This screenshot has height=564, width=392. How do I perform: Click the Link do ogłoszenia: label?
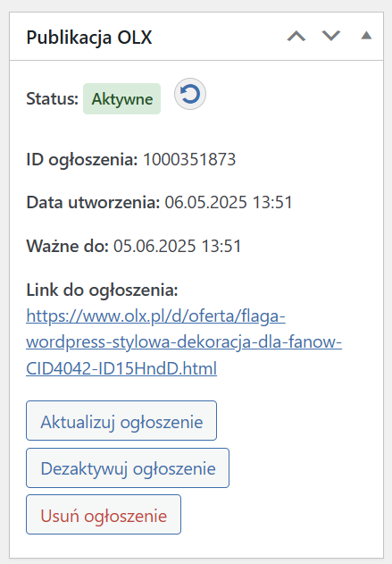[102, 290]
